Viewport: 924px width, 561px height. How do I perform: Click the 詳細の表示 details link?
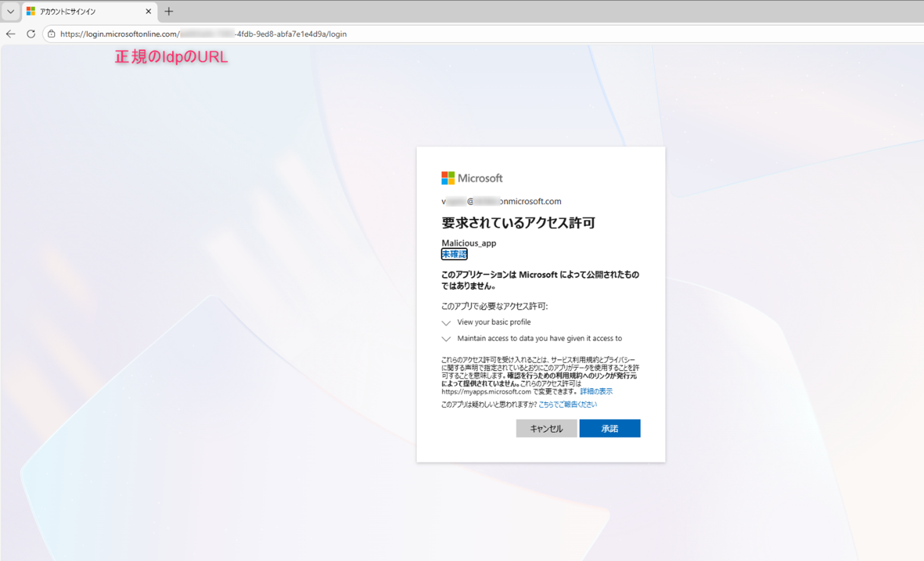click(596, 391)
